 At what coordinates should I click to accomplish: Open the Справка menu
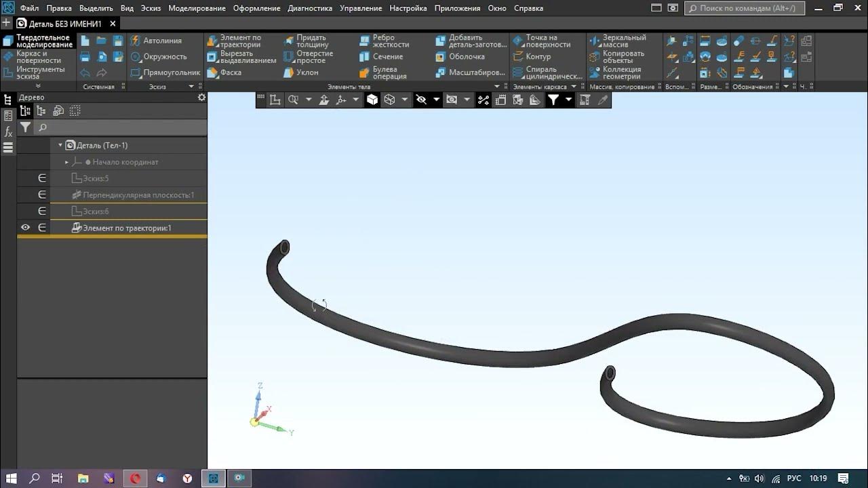point(528,8)
